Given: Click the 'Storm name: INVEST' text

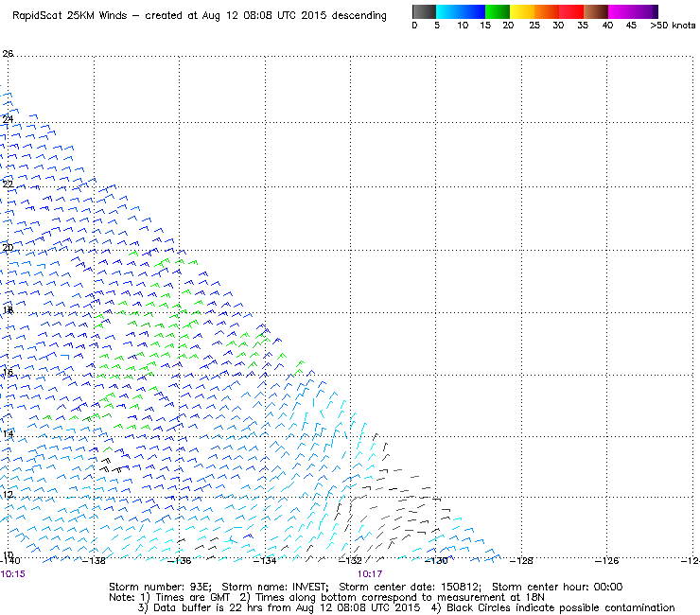Looking at the screenshot, I should coord(275,587).
